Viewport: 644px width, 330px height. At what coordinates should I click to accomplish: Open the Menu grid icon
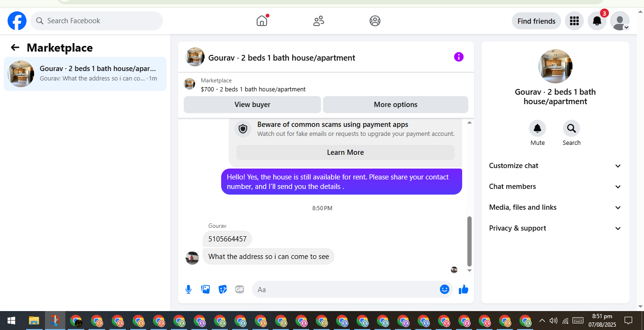(574, 21)
